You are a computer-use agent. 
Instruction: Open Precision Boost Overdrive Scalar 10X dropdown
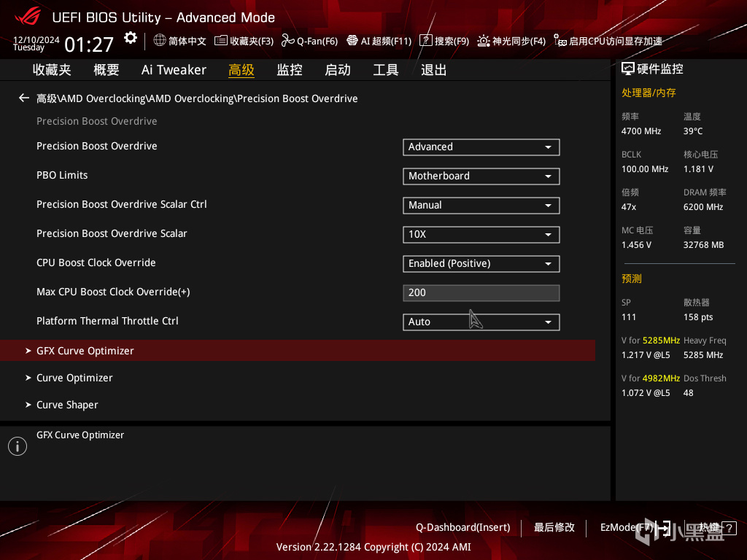481,234
